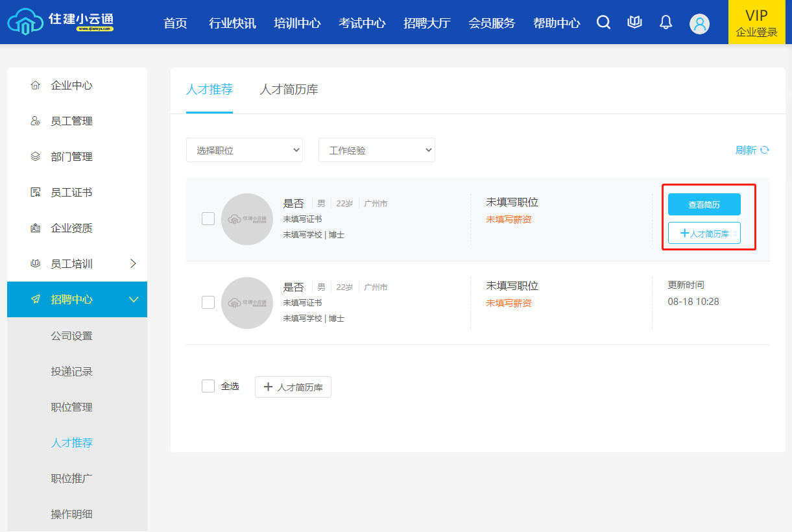
Task: Click the 员工证书 sidebar icon
Action: [36, 193]
